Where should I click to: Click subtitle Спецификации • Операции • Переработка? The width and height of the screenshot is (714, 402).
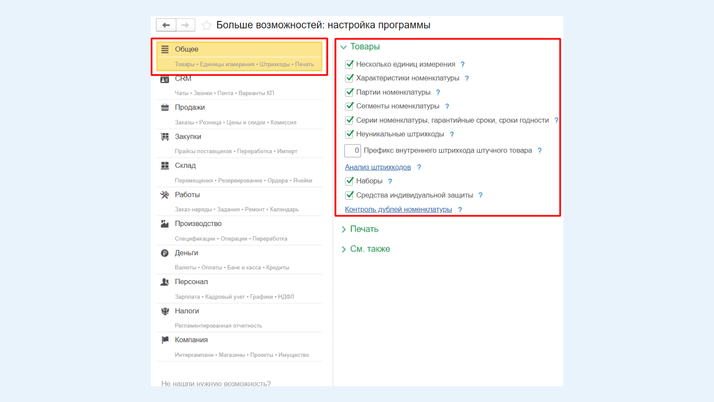(231, 239)
